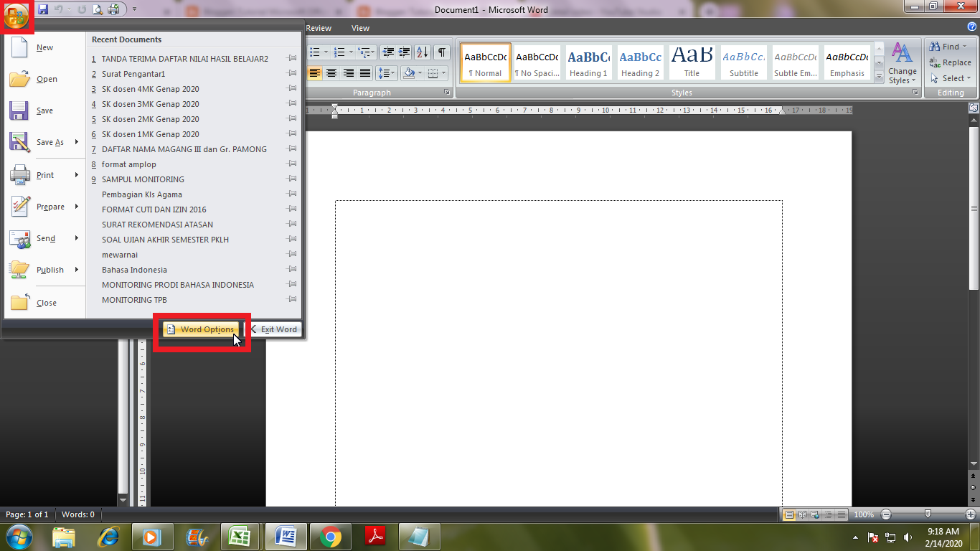The width and height of the screenshot is (980, 551).
Task: Open the Change Styles dropdown
Action: [x=902, y=63]
